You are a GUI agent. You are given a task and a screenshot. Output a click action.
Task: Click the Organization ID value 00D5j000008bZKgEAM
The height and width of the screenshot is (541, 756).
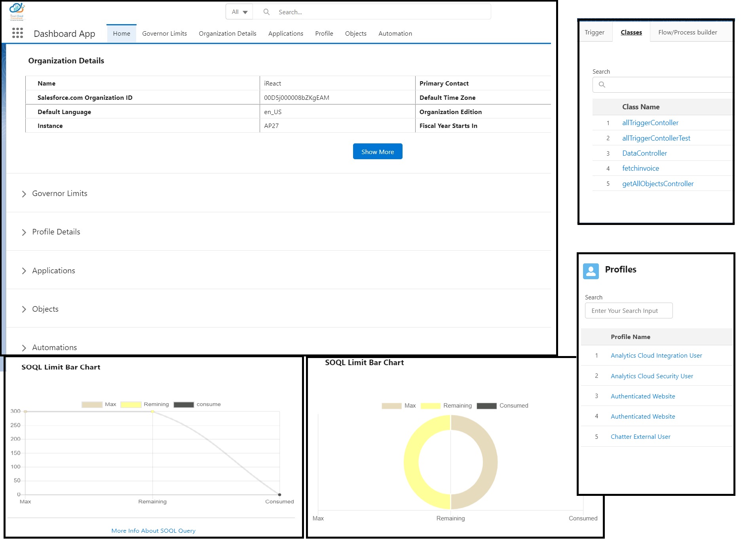click(x=296, y=98)
